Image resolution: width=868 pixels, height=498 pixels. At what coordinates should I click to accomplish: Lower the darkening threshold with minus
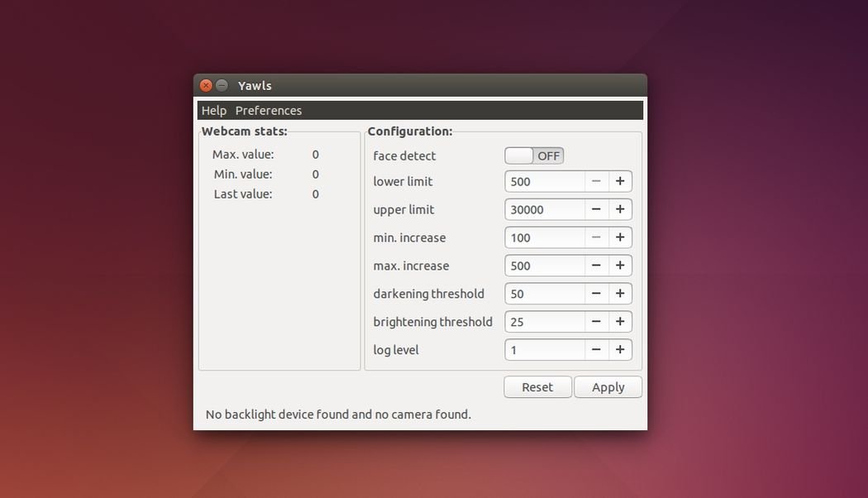tap(596, 294)
